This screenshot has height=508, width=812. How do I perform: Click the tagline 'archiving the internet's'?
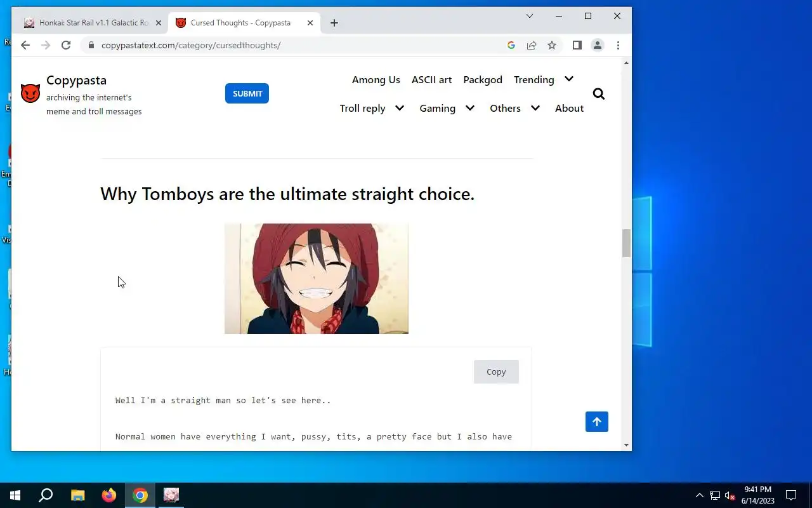coord(89,98)
